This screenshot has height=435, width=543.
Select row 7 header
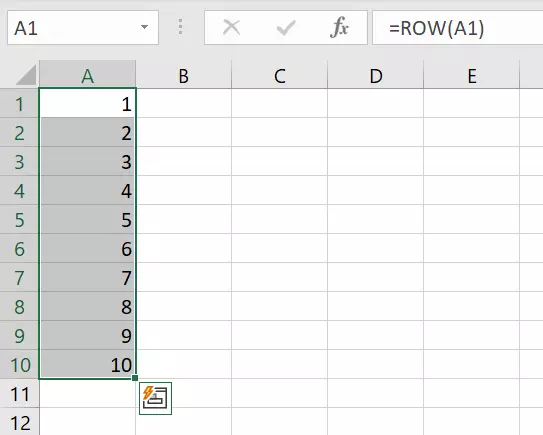(19, 277)
